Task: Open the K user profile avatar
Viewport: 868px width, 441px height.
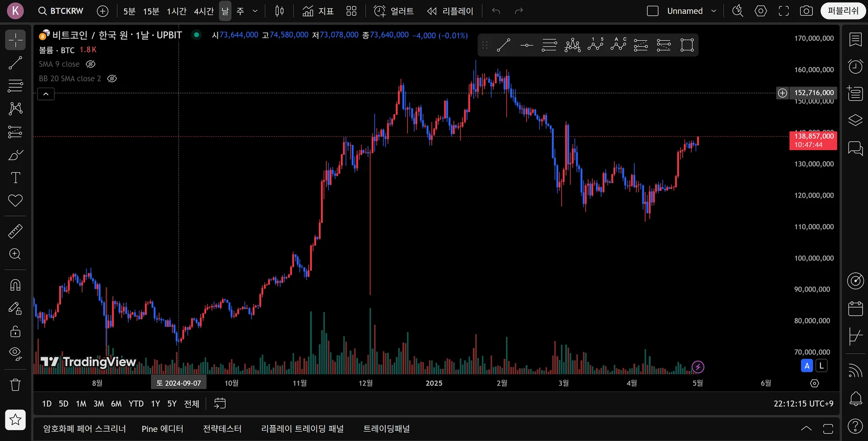Action: pyautogui.click(x=15, y=11)
